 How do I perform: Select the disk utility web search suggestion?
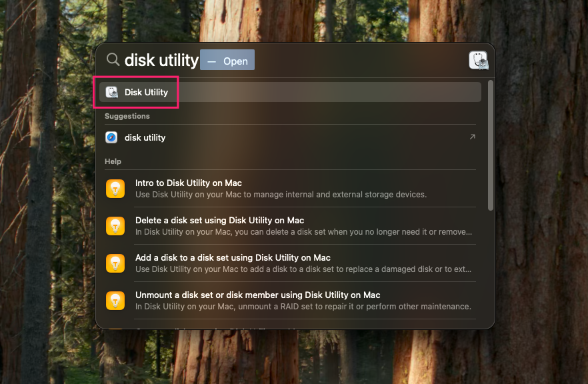290,137
